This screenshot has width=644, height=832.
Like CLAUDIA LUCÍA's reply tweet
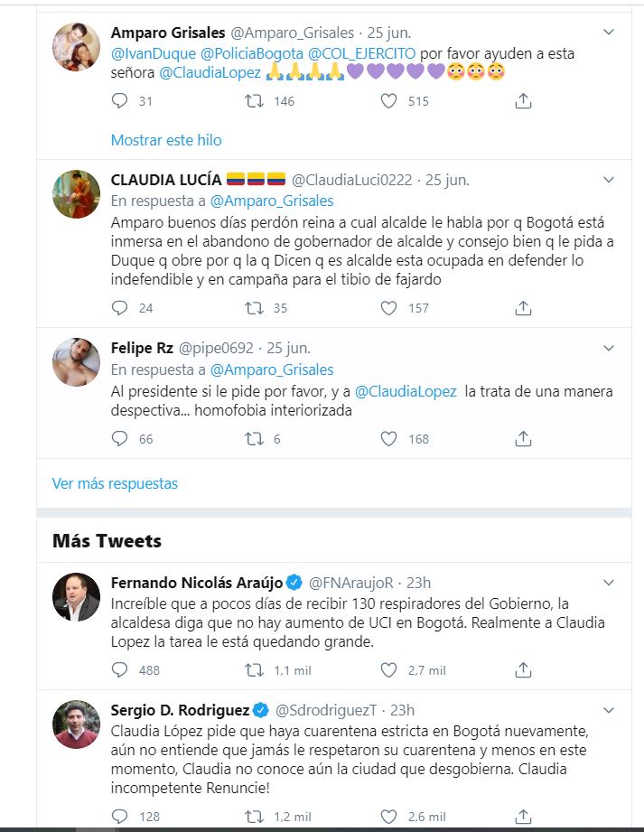tap(389, 308)
